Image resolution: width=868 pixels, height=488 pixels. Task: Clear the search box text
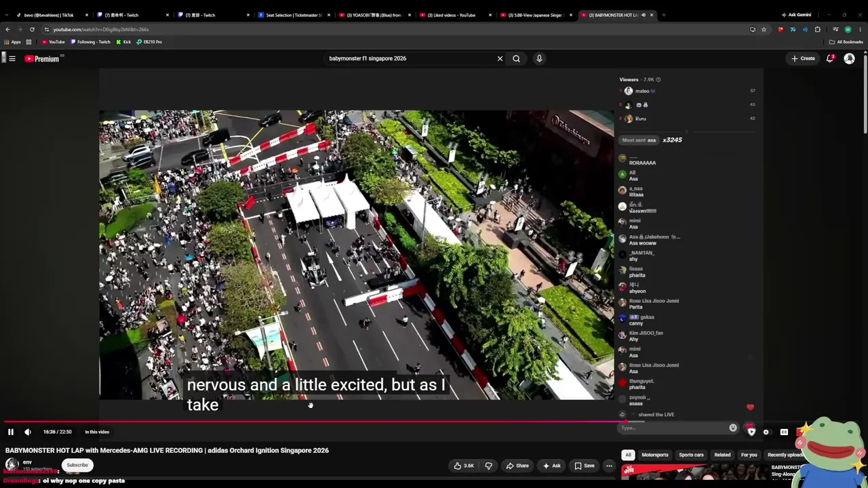tap(500, 58)
